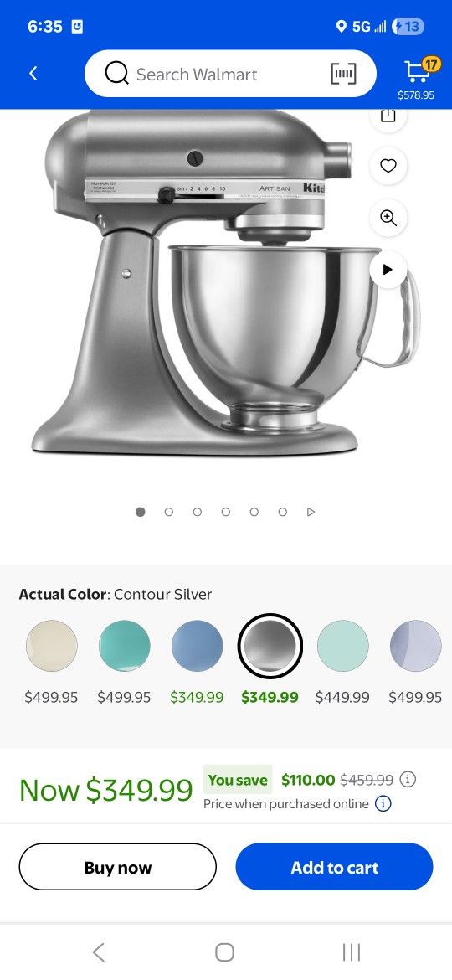Screen dimensions: 452x980
Task: Choose the mint swatch priced $449.99
Action: coord(342,646)
